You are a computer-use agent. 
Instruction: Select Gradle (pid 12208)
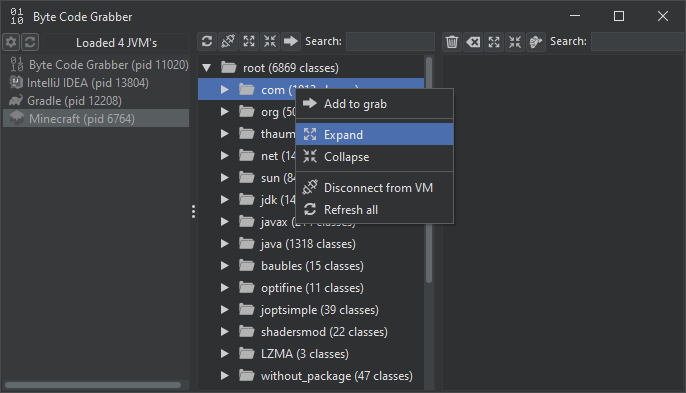(x=96, y=100)
